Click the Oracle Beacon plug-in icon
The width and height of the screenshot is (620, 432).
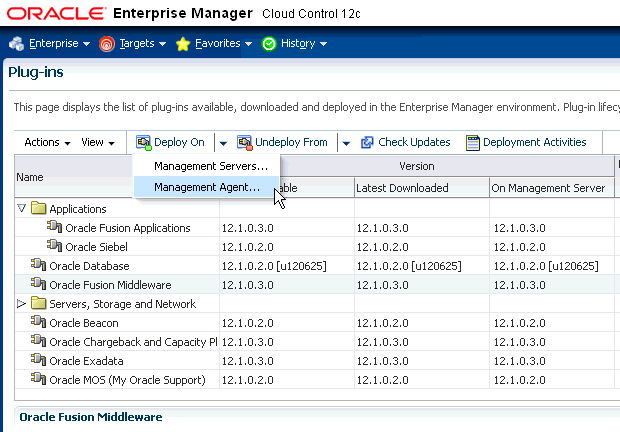[x=38, y=321]
